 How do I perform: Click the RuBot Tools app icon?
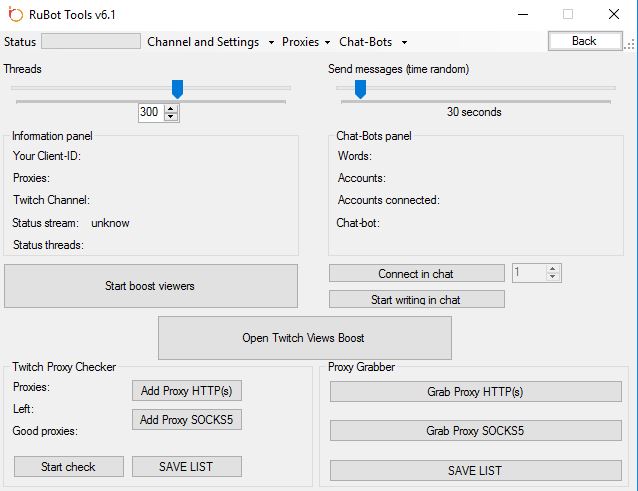tap(13, 14)
